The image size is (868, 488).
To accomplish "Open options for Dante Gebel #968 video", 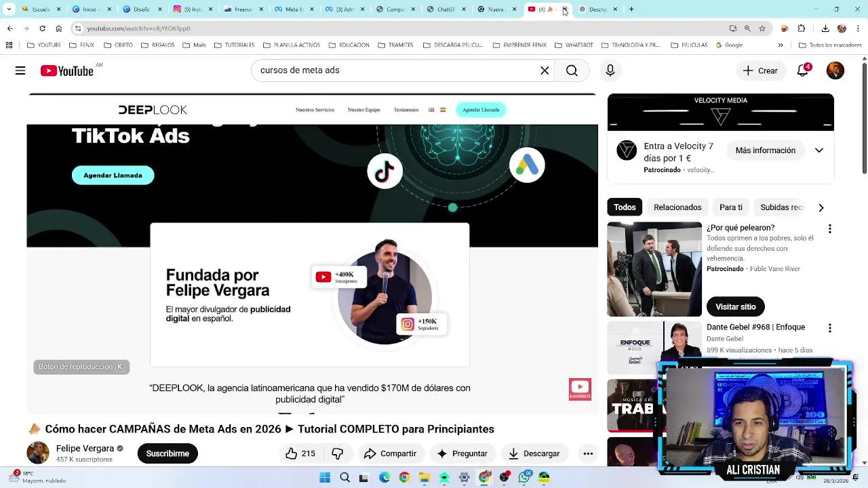I will (x=829, y=328).
